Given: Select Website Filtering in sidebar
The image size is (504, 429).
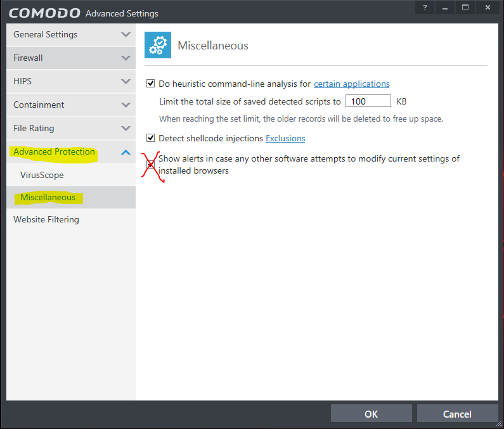Looking at the screenshot, I should click(x=46, y=219).
